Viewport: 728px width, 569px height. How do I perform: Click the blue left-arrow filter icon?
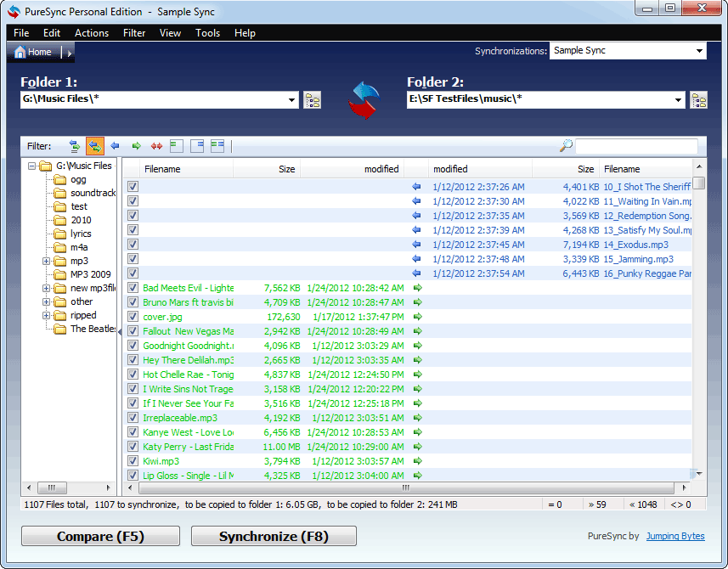[x=115, y=146]
